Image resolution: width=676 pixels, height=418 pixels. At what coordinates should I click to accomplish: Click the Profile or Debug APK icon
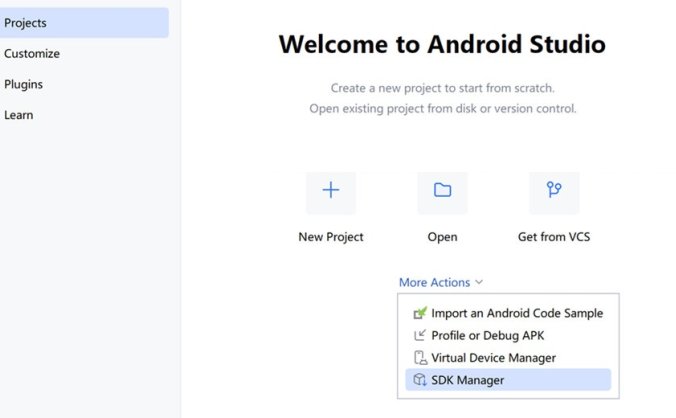click(x=420, y=335)
